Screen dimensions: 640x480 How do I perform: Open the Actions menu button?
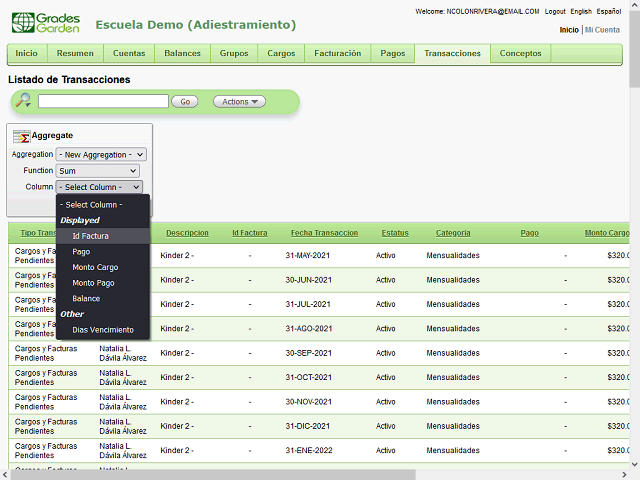[240, 102]
